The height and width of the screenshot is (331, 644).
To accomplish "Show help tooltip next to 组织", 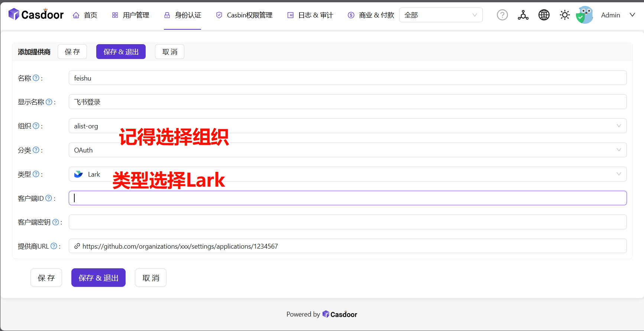I will (36, 126).
